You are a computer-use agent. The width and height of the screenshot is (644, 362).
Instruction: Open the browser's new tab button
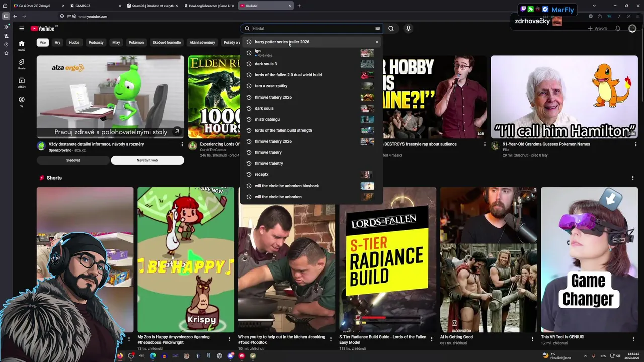point(299,6)
